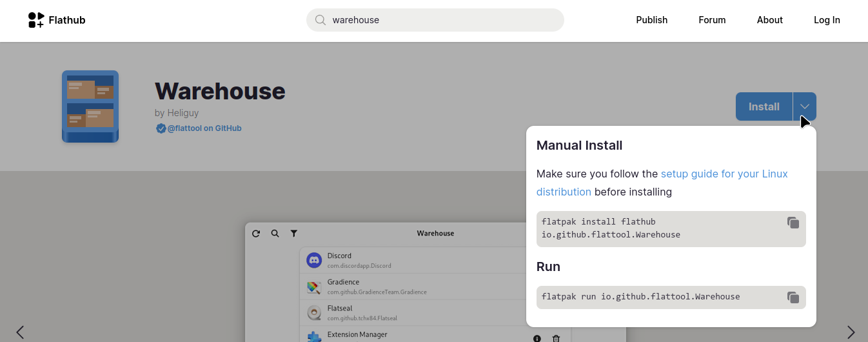Screen dimensions: 868x342
Task: Click the flatpak run command text
Action: 640,297
